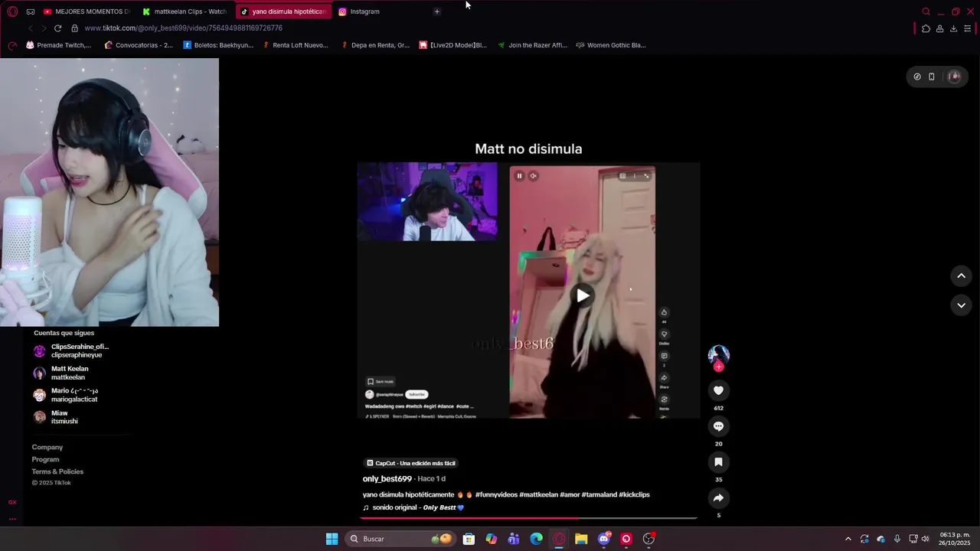Open Discord from the taskbar
This screenshot has height=551, width=980.
[604, 539]
